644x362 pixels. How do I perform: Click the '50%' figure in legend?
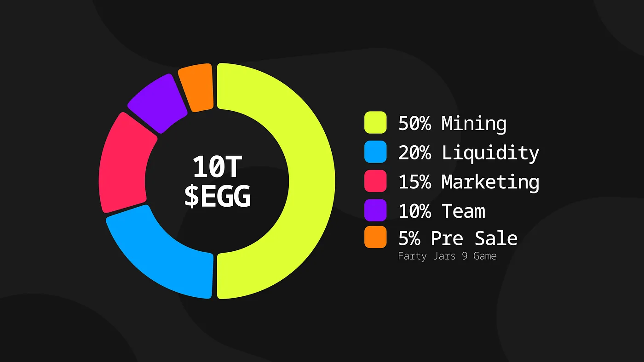pyautogui.click(x=414, y=124)
